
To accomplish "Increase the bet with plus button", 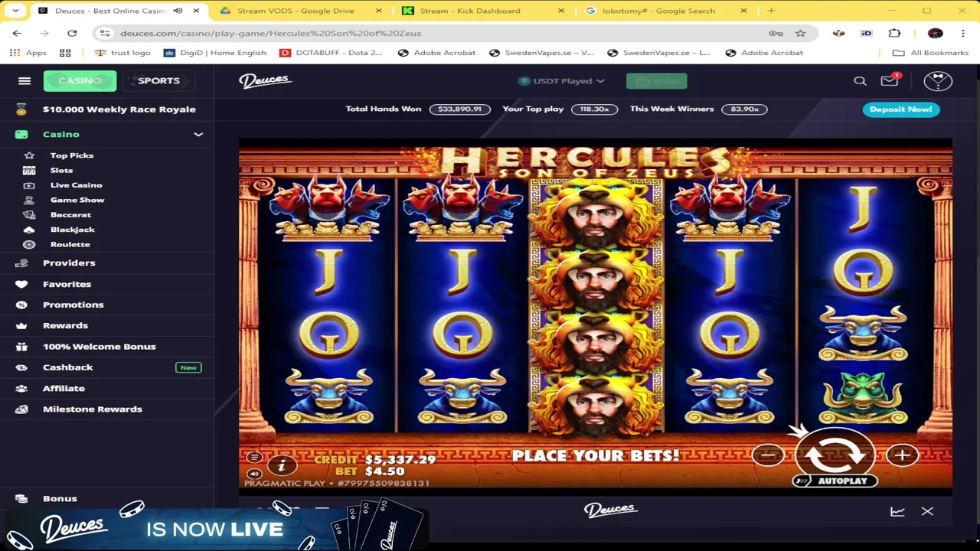I will click(x=902, y=455).
